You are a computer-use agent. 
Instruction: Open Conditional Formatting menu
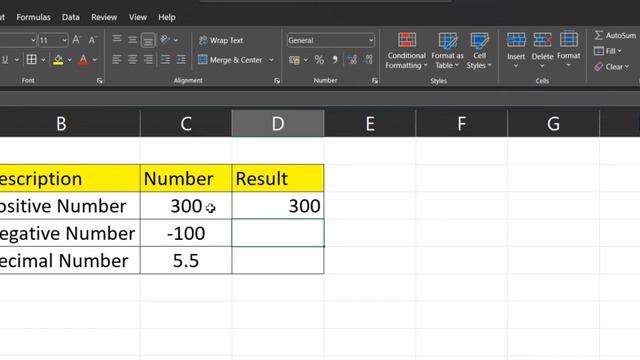407,51
